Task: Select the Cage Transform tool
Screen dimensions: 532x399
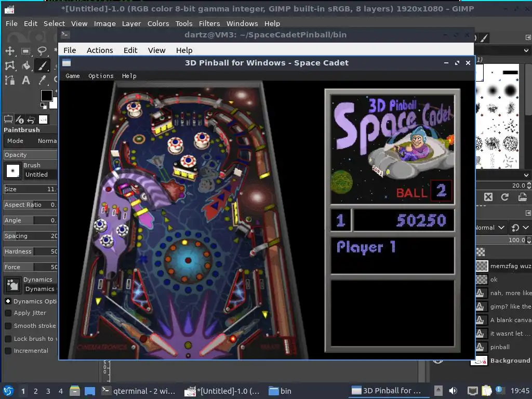Action: (x=9, y=65)
